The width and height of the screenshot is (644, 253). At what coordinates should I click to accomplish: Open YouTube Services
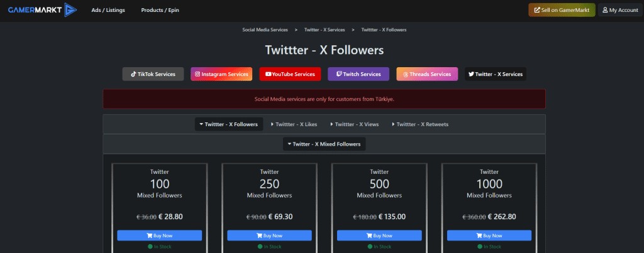[290, 74]
